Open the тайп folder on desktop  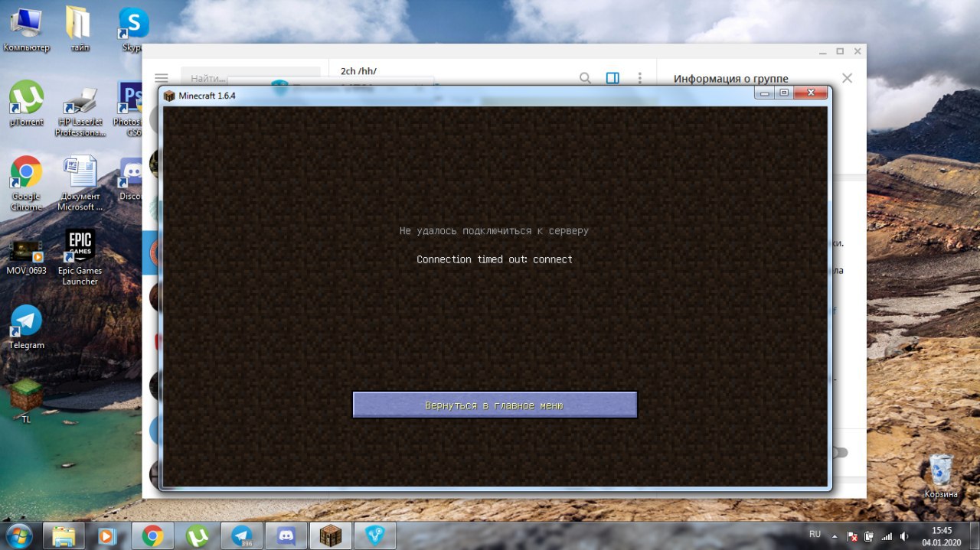pyautogui.click(x=79, y=30)
